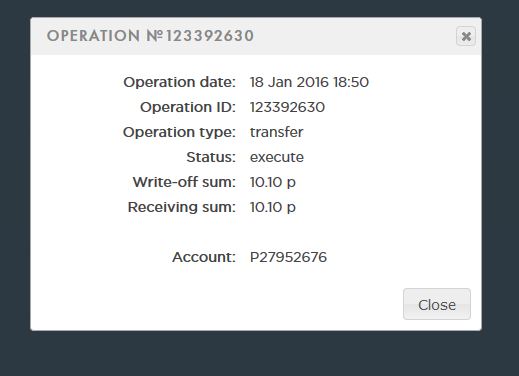
Task: Click the dialog title Operation №123392630
Action: [x=150, y=36]
